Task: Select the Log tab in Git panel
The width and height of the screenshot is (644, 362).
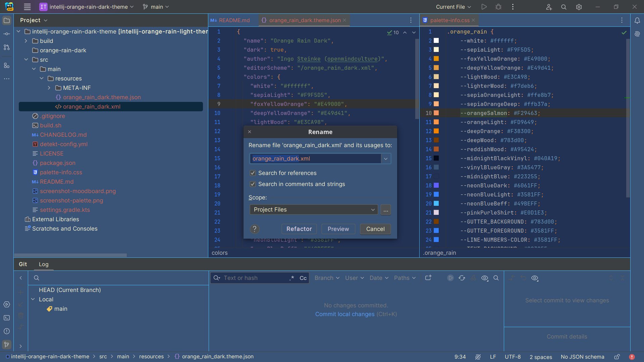Action: click(44, 264)
